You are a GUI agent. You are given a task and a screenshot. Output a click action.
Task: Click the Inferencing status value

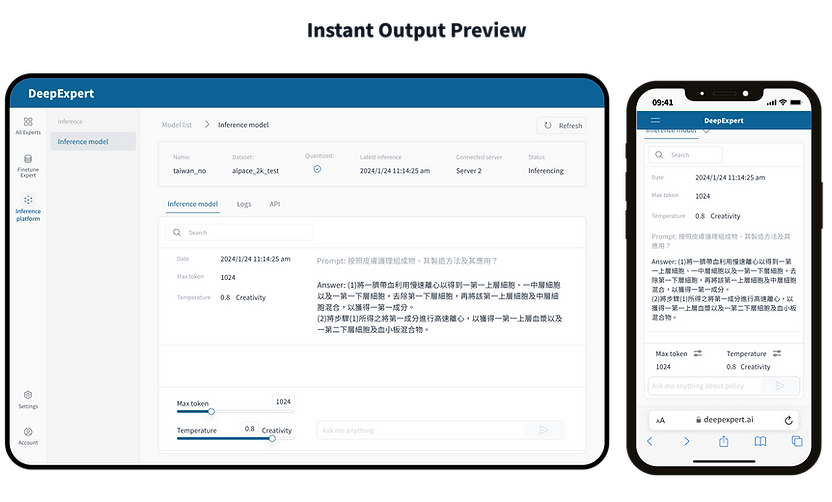(545, 171)
